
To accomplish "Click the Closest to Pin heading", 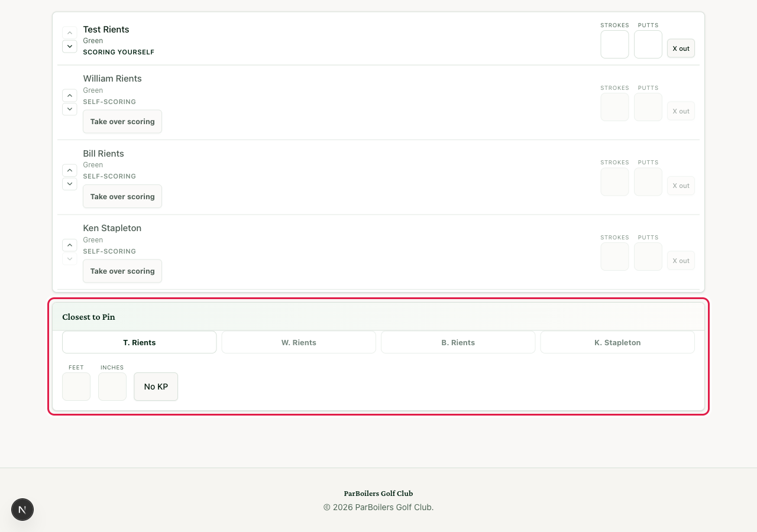I will click(89, 317).
